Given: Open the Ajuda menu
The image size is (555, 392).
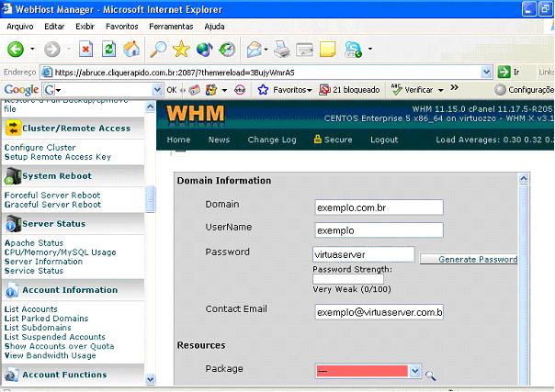Looking at the screenshot, I should [x=214, y=27].
